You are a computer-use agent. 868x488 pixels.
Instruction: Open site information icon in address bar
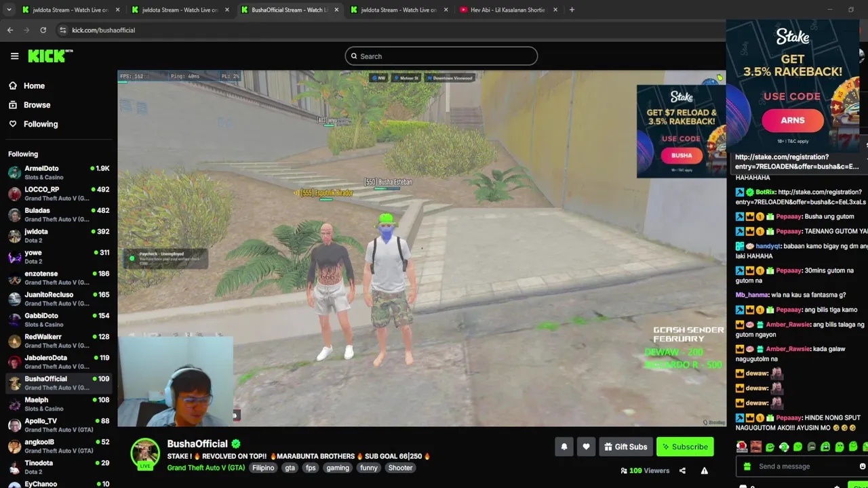pyautogui.click(x=62, y=30)
